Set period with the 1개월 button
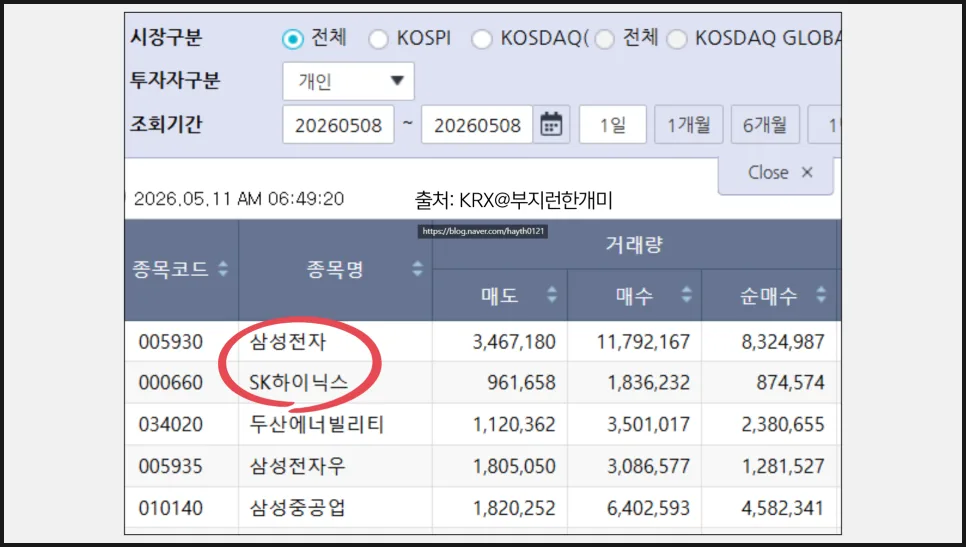 [x=689, y=125]
